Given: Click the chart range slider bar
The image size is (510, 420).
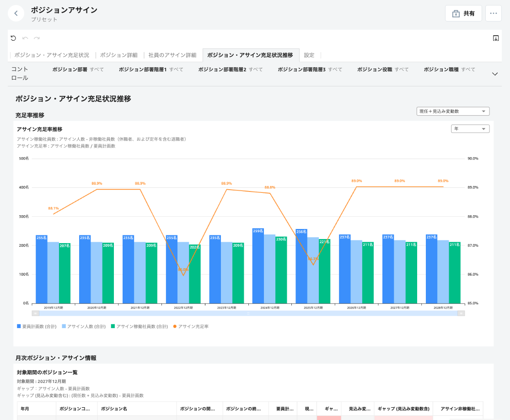Looking at the screenshot, I should [x=248, y=313].
